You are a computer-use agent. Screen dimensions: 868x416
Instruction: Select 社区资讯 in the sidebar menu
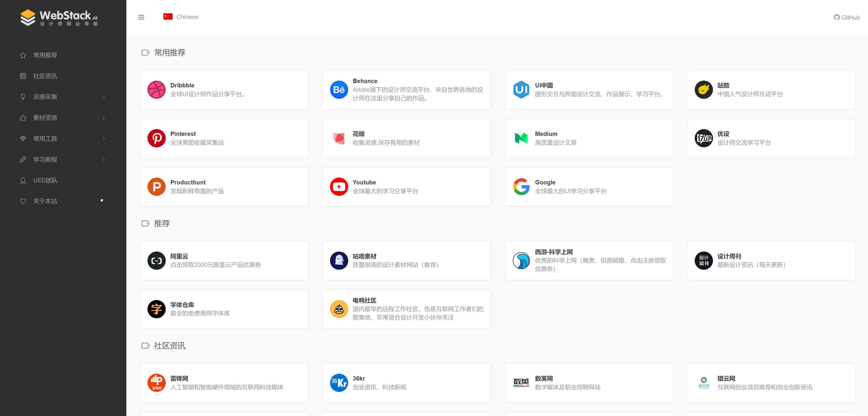[45, 76]
